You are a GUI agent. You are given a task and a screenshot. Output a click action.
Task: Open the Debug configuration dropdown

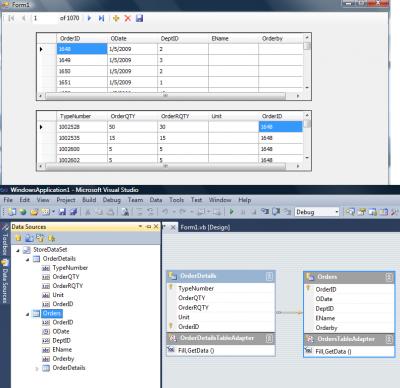coord(337,212)
